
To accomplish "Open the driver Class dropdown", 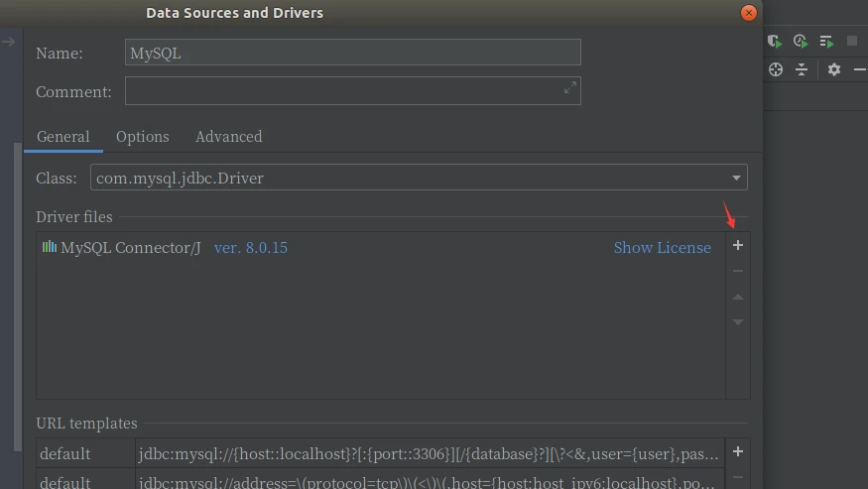I will [x=736, y=179].
